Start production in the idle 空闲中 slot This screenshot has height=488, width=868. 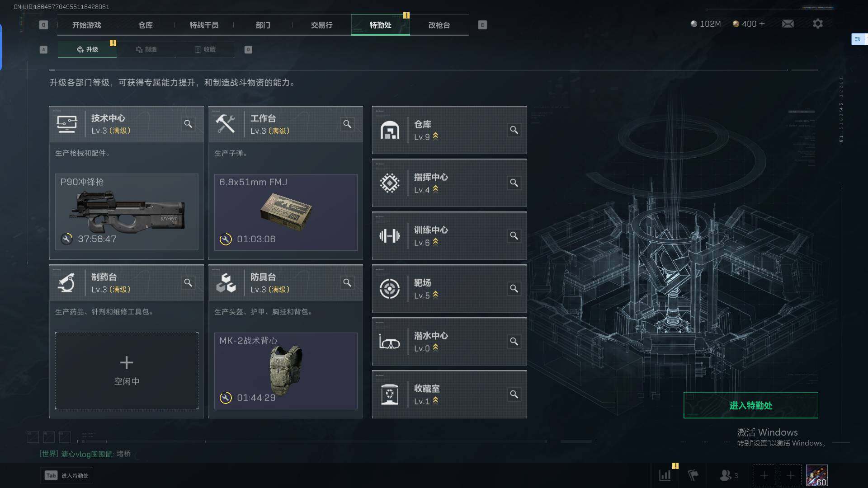pos(127,371)
